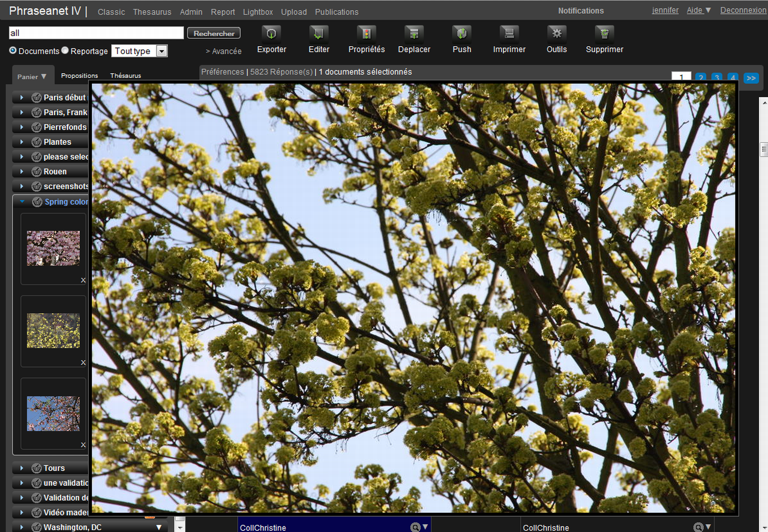Image resolution: width=768 pixels, height=532 pixels.
Task: Collapse the Spring colors basket
Action: (22, 202)
